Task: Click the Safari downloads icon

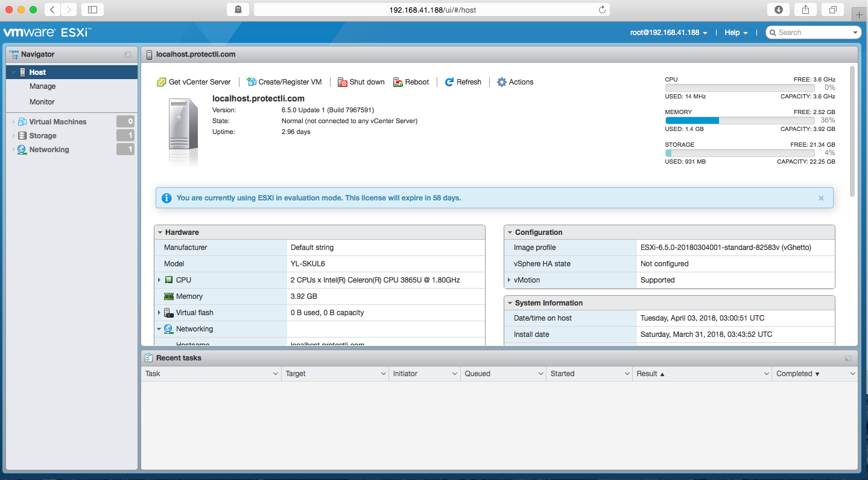Action: coord(779,10)
